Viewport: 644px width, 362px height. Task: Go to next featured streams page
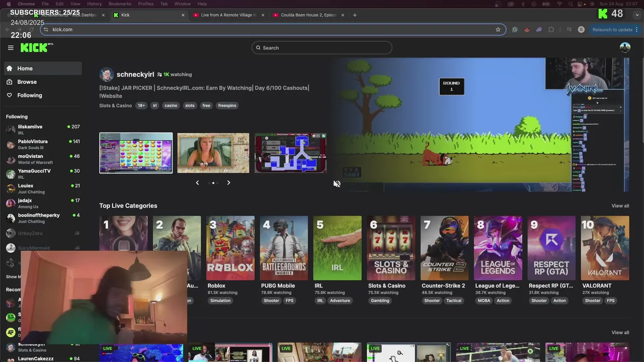pyautogui.click(x=228, y=183)
